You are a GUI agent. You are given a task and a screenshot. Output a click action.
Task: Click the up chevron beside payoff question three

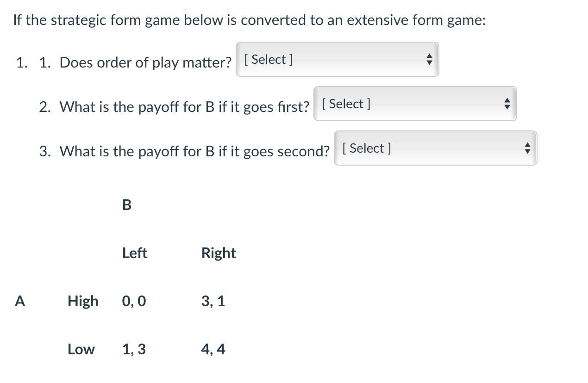527,145
